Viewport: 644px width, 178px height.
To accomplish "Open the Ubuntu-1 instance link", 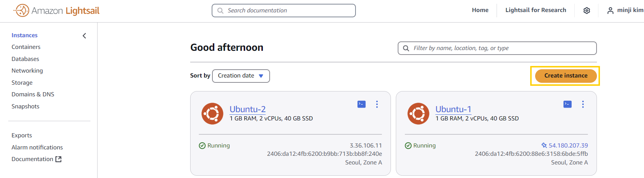I will (x=453, y=109).
